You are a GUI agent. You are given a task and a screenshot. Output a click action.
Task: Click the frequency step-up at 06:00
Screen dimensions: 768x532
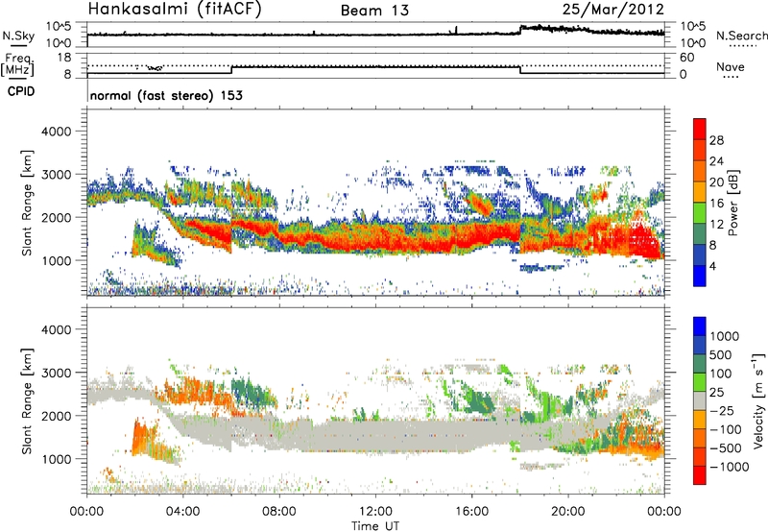point(231,70)
